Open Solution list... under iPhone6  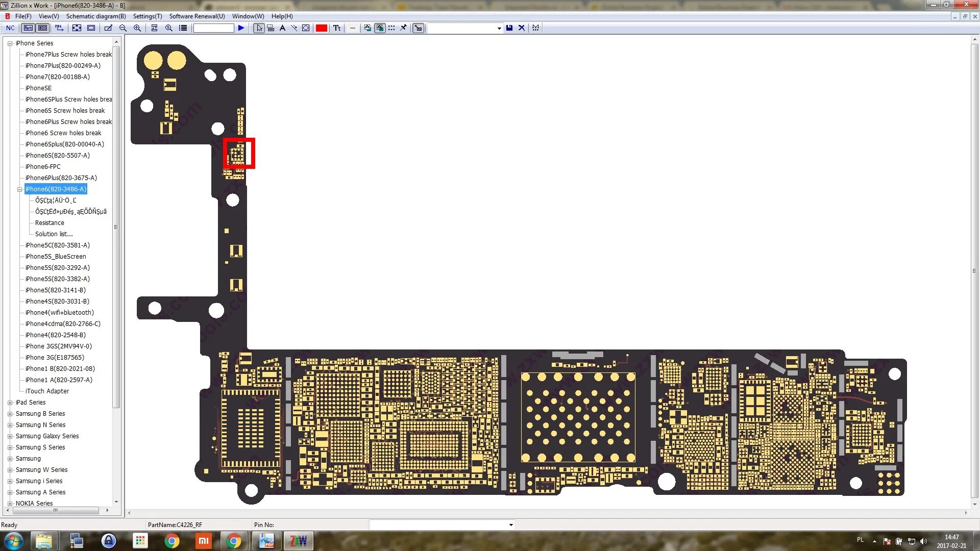[x=54, y=234]
